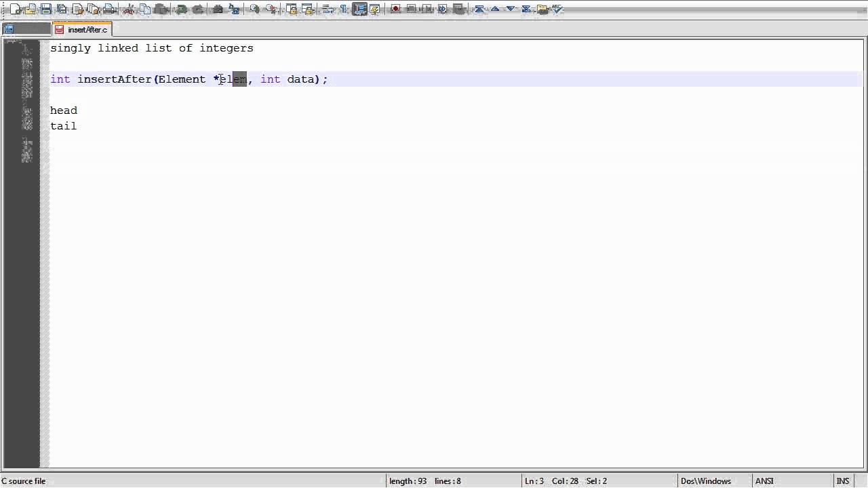The height and width of the screenshot is (488, 868).
Task: Undo the last edit via toolbar
Action: click(181, 9)
